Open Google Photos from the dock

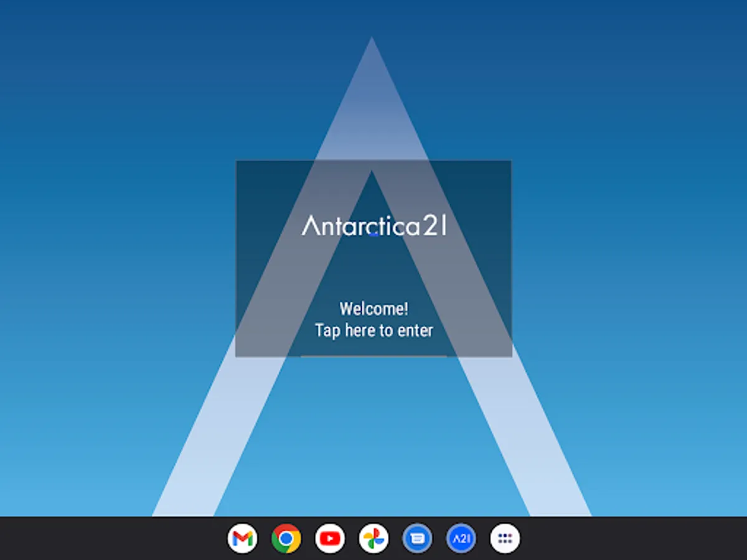[x=374, y=538]
